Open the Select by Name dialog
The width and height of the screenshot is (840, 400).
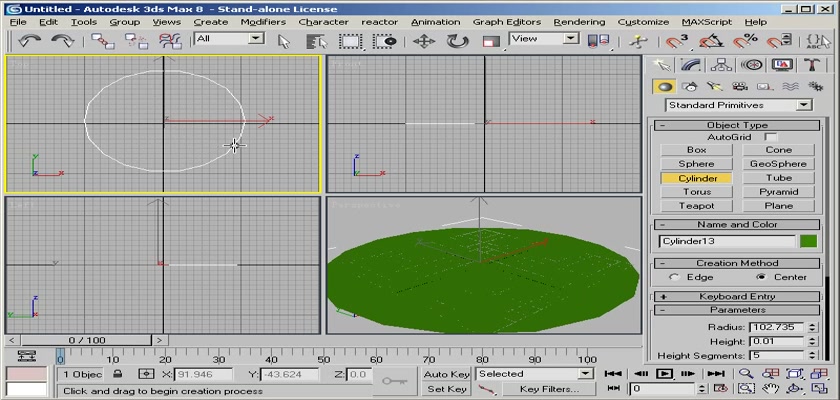click(x=317, y=41)
